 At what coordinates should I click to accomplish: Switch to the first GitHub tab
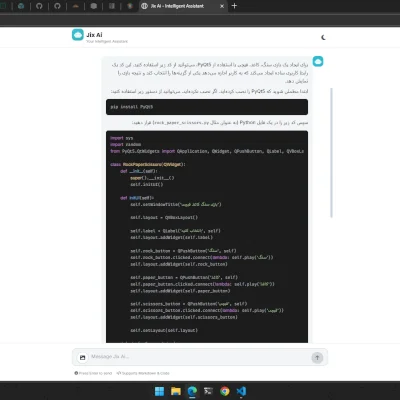coord(39,6)
